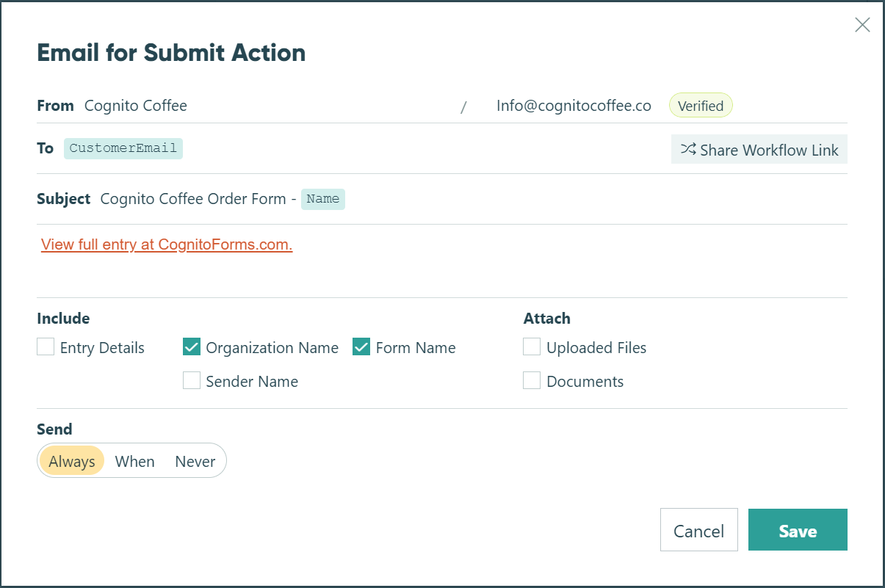Click the Save button
Screen dimensions: 885x588
[x=798, y=530]
